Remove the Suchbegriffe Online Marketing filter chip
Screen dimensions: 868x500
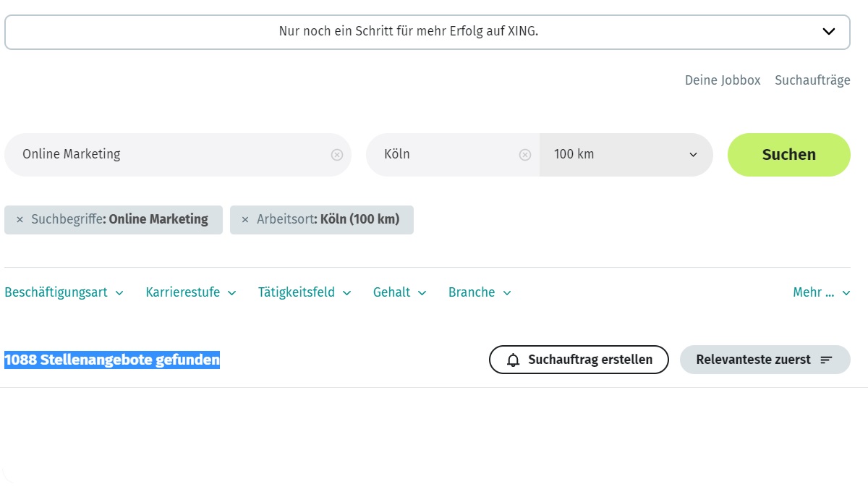click(x=20, y=219)
